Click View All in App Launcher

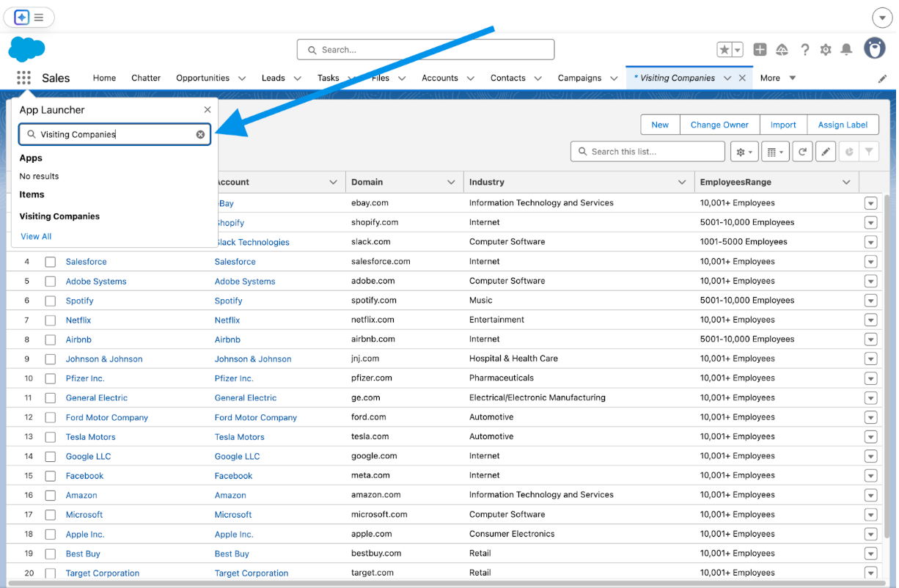pyautogui.click(x=36, y=236)
